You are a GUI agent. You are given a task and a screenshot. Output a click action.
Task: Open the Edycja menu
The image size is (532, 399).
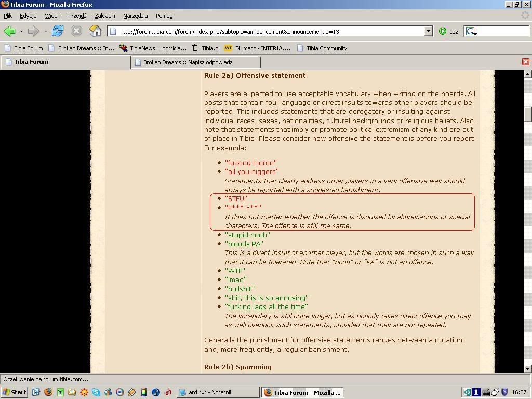(x=28, y=16)
